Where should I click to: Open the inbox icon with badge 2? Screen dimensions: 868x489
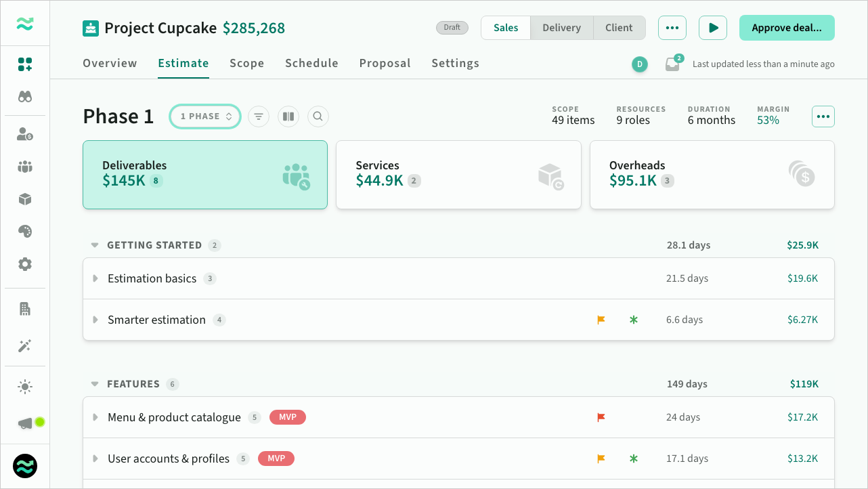click(672, 64)
